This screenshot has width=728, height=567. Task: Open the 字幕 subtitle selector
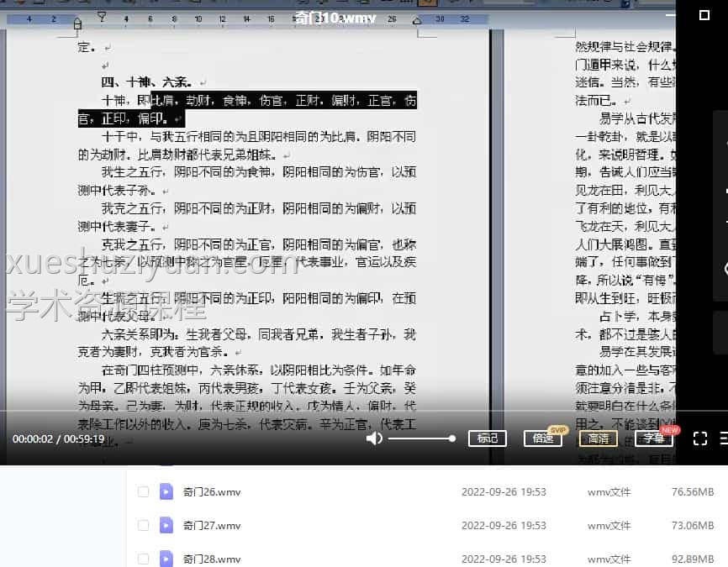click(654, 438)
